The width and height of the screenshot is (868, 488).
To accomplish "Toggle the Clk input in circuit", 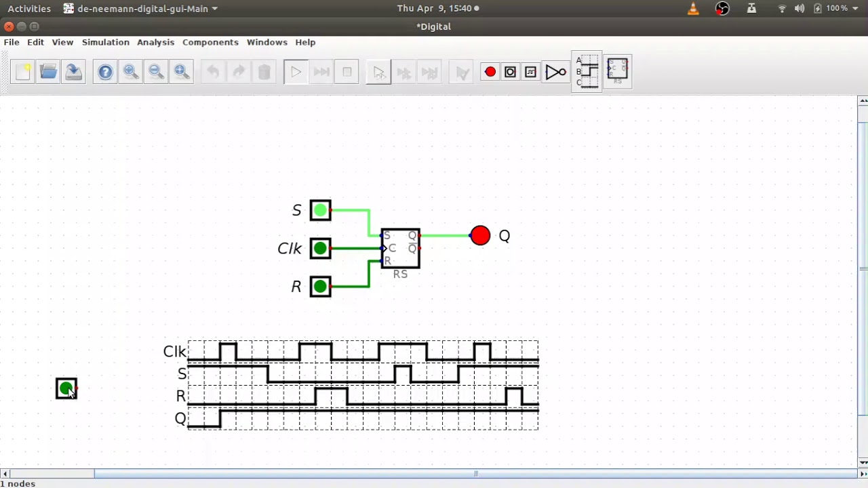I will pos(320,248).
